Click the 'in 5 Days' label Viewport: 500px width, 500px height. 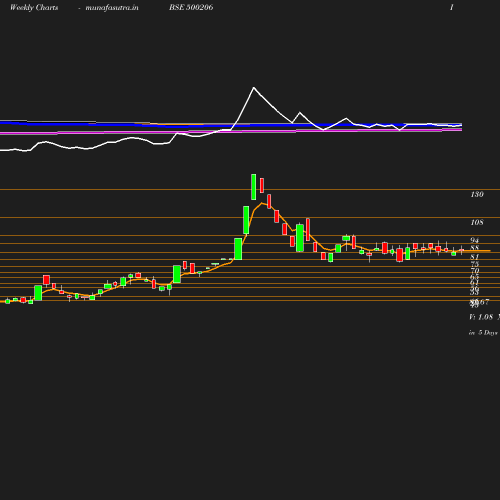483,333
